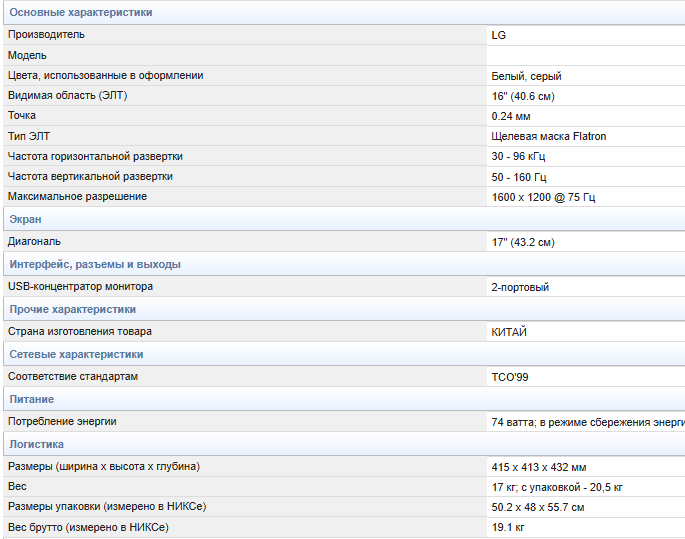Click the Потребление энергии row label
Screen dimensions: 685x539
[62, 422]
